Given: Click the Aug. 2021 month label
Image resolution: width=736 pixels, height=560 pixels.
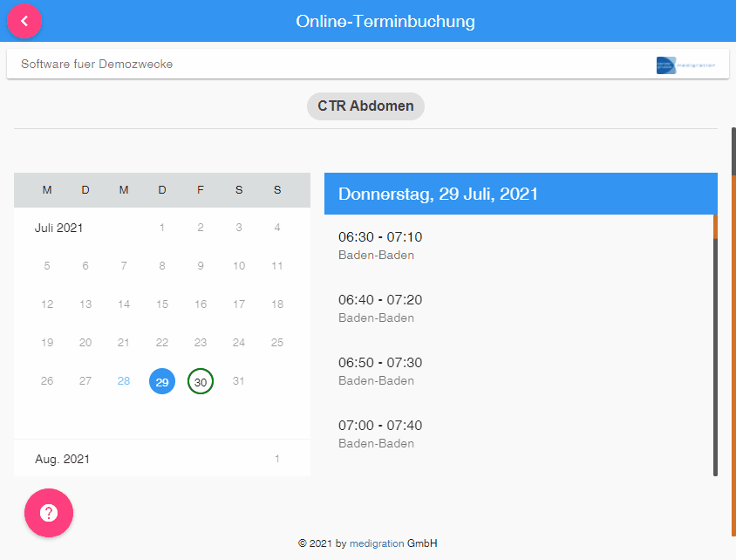Looking at the screenshot, I should [x=62, y=458].
